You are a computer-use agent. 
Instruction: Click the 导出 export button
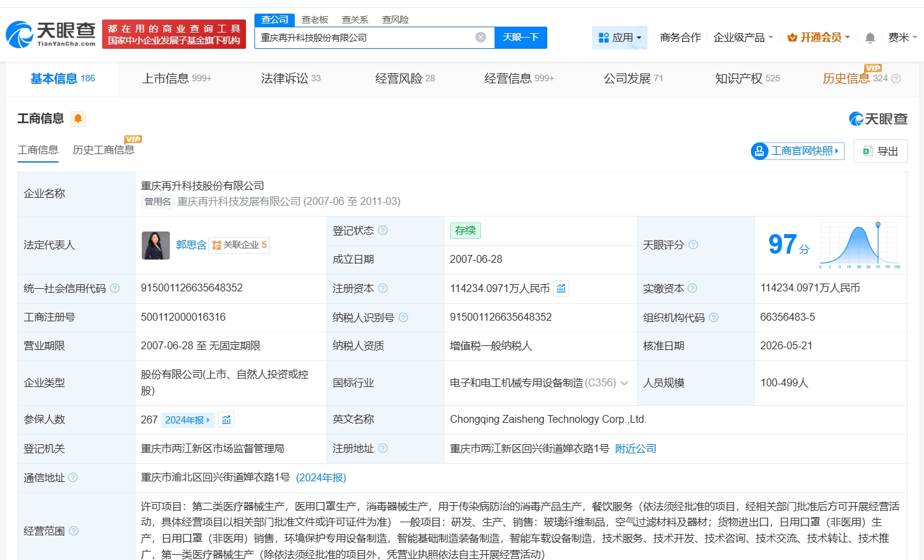tap(880, 151)
